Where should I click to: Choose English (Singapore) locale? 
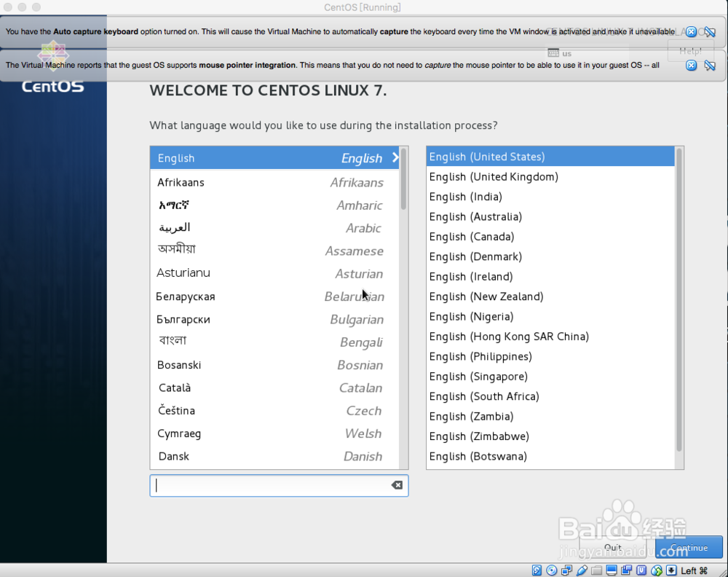click(550, 377)
